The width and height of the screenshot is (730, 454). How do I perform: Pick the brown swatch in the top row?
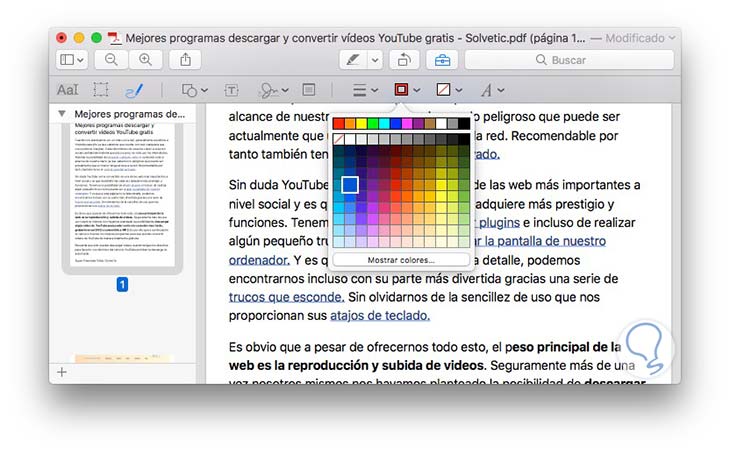click(430, 123)
